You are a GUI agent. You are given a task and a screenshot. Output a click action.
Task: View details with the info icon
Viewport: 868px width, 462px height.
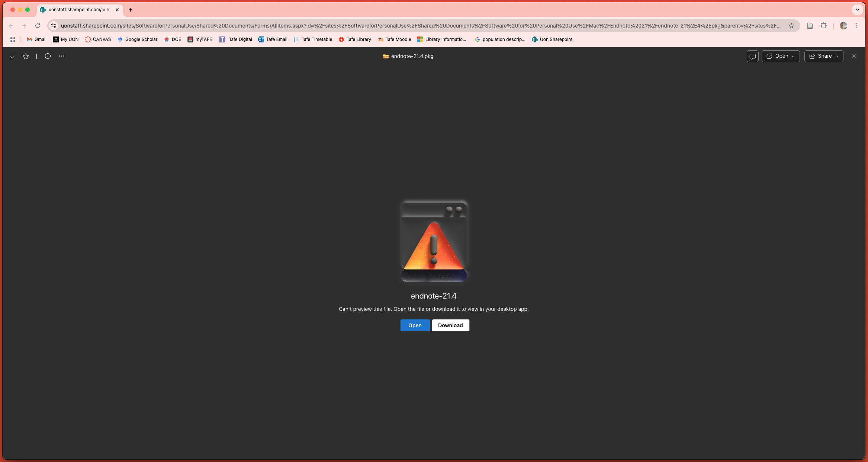pos(48,56)
